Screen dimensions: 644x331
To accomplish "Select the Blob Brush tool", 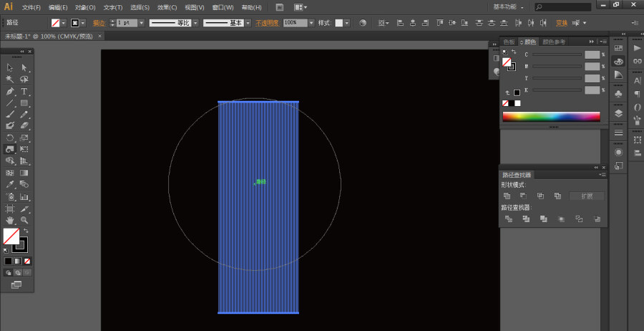I will (x=10, y=125).
